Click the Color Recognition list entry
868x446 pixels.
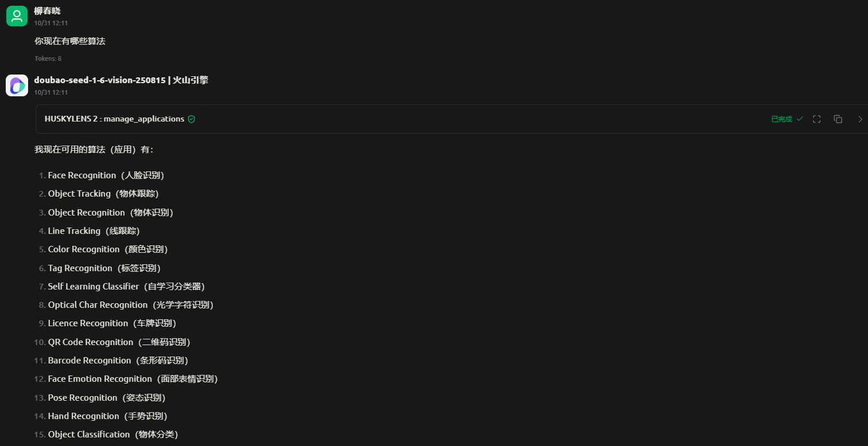(107, 249)
